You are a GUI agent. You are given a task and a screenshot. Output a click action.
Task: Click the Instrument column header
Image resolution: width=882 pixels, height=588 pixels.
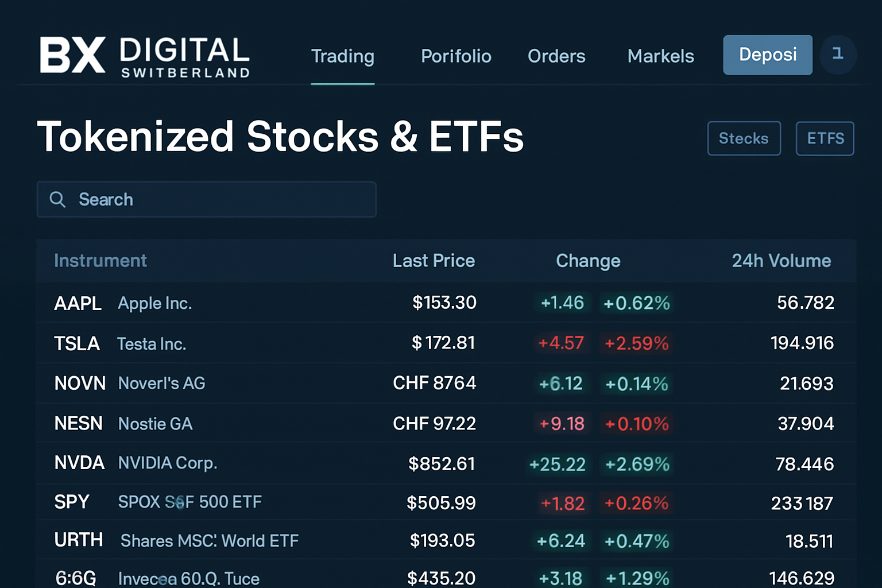pyautogui.click(x=100, y=261)
